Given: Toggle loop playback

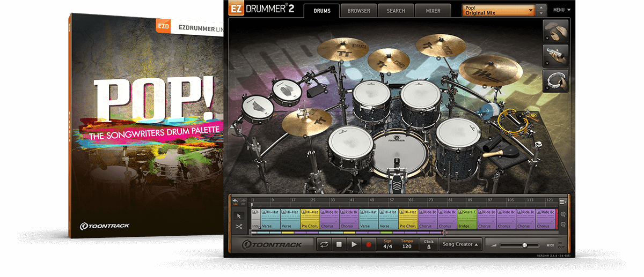Looking at the screenshot, I should (x=324, y=244).
